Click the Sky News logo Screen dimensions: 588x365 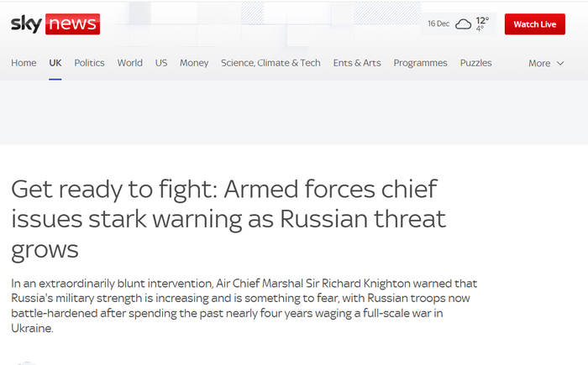click(x=55, y=24)
